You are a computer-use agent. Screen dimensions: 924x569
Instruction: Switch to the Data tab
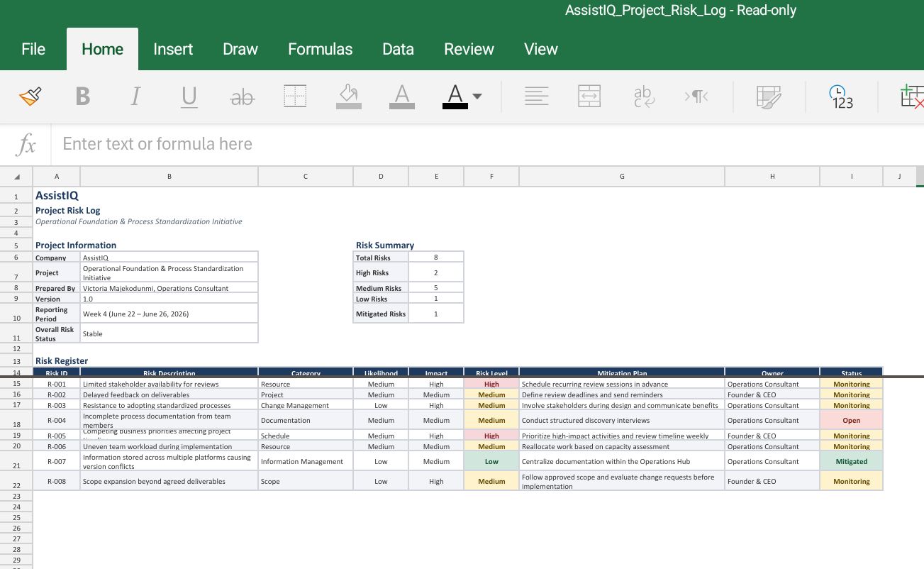pyautogui.click(x=398, y=49)
